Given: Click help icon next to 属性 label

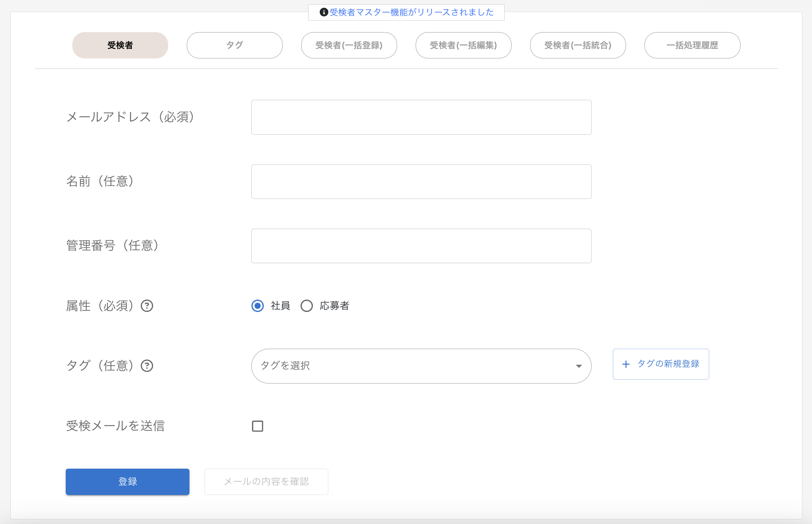Looking at the screenshot, I should click(x=147, y=306).
